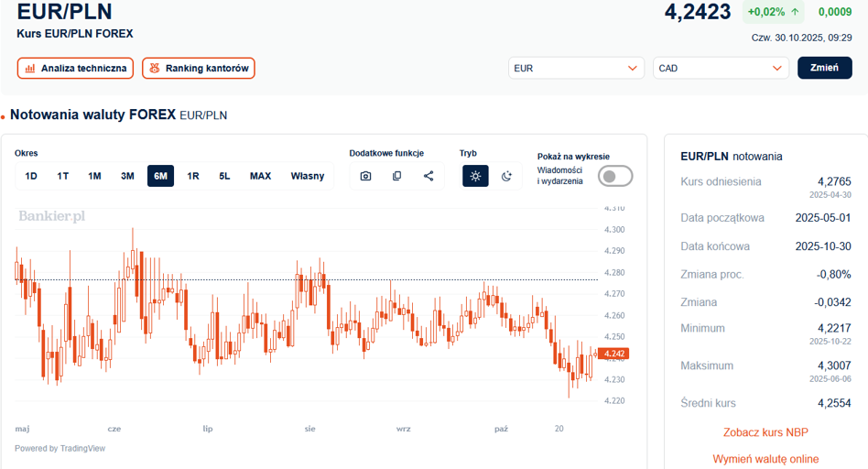This screenshot has width=868, height=469.
Task: Select the 1R period tab
Action: click(x=193, y=176)
